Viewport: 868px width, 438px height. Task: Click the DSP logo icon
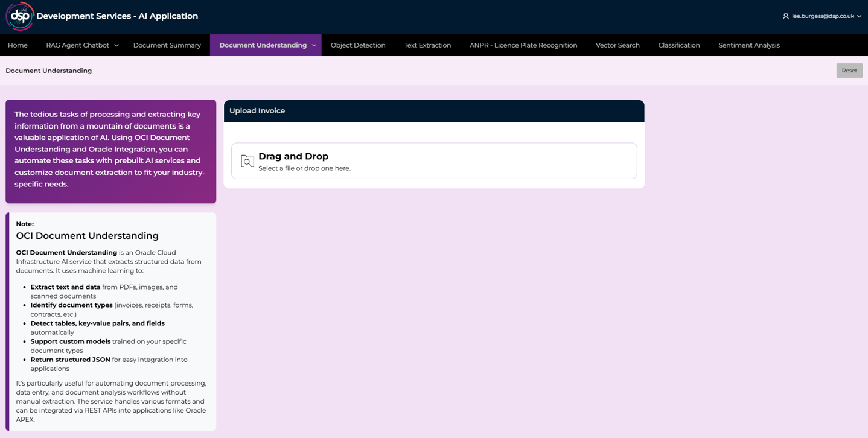coord(20,16)
